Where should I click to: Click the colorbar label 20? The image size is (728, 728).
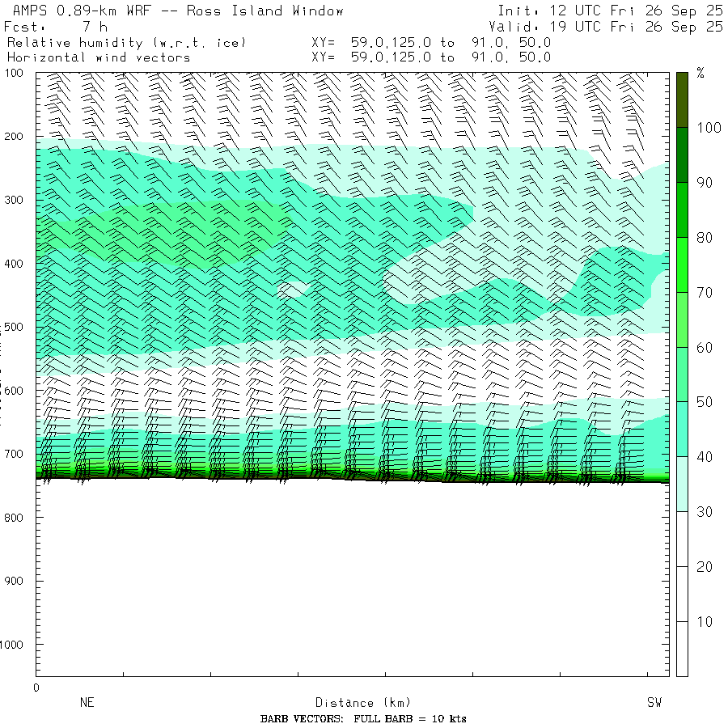click(x=705, y=566)
